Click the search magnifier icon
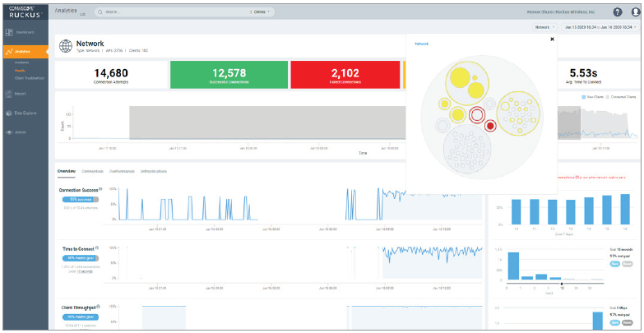The image size is (644, 333). pyautogui.click(x=100, y=12)
